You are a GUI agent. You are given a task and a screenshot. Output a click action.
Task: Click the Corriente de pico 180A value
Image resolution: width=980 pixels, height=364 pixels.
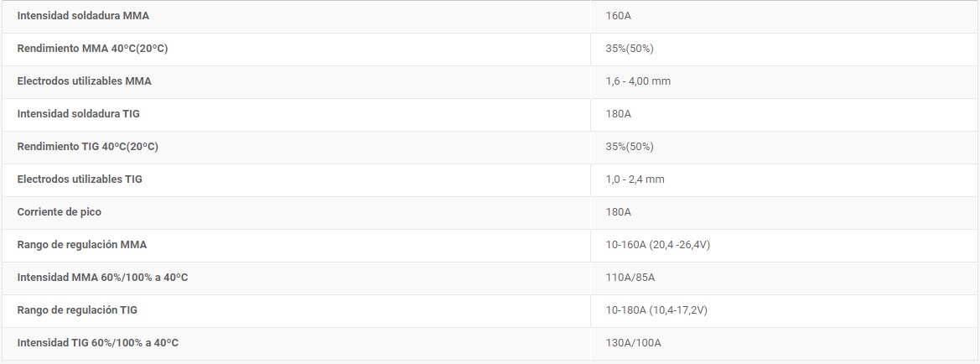pos(618,212)
